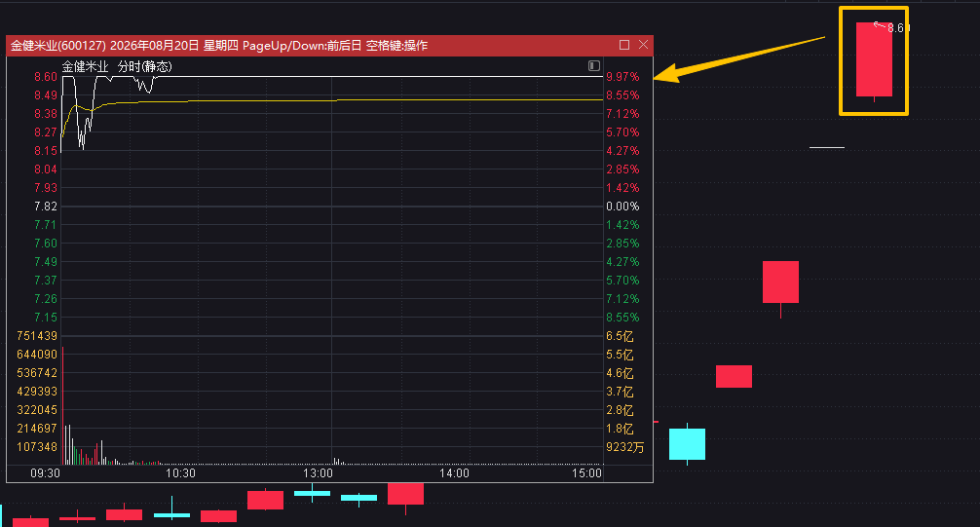The width and height of the screenshot is (980, 527).
Task: Select the red candlestick highlighted by yellow box
Action: (x=874, y=59)
